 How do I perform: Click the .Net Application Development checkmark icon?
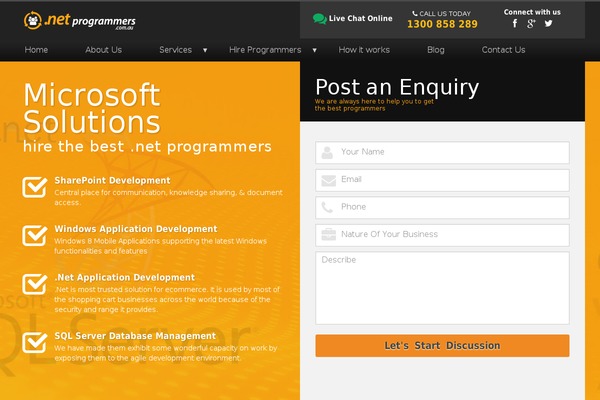[x=35, y=284]
